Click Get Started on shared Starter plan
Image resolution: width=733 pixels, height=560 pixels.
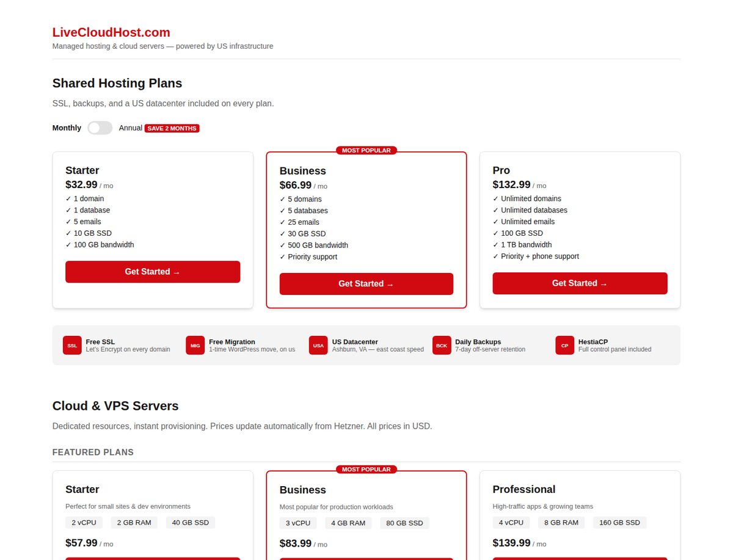(153, 272)
